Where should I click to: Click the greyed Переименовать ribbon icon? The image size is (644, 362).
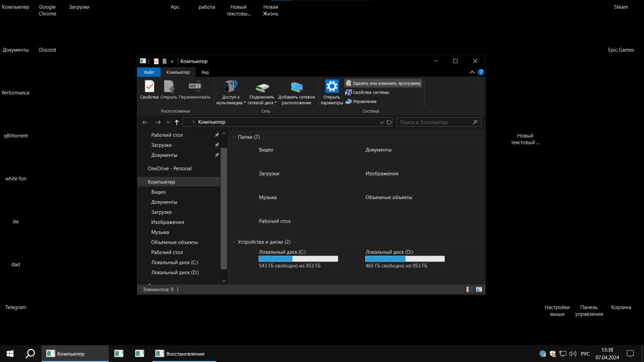point(195,86)
